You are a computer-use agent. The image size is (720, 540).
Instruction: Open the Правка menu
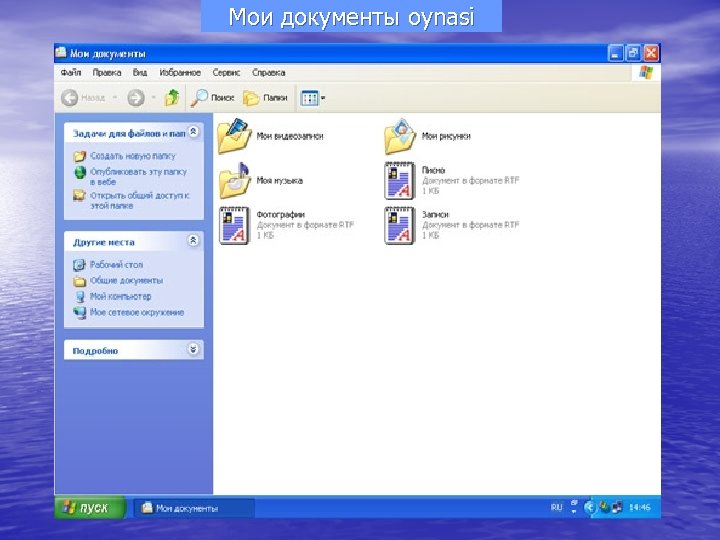pos(107,73)
